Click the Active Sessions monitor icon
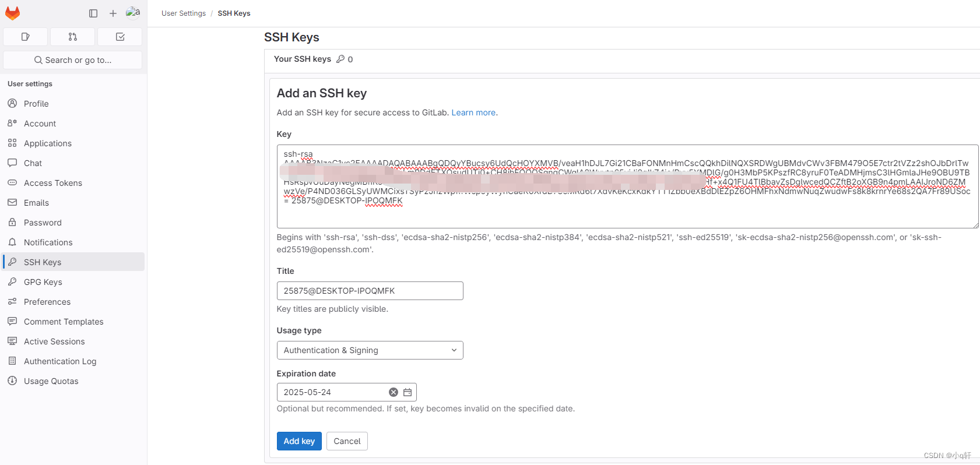Viewport: 980px width, 465px height. (12, 341)
